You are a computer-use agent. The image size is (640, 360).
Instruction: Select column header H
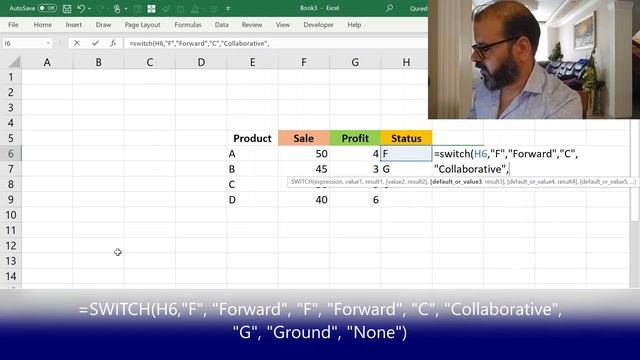click(x=406, y=62)
